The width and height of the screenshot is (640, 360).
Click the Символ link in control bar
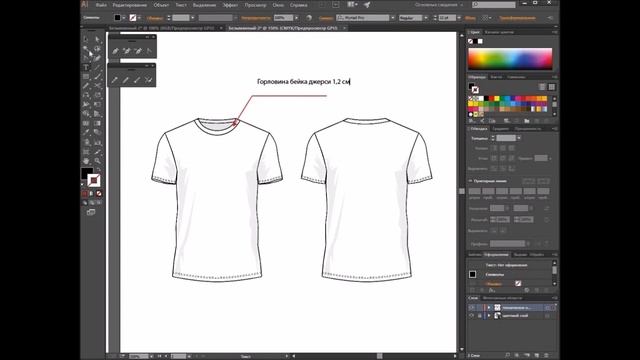(x=326, y=18)
